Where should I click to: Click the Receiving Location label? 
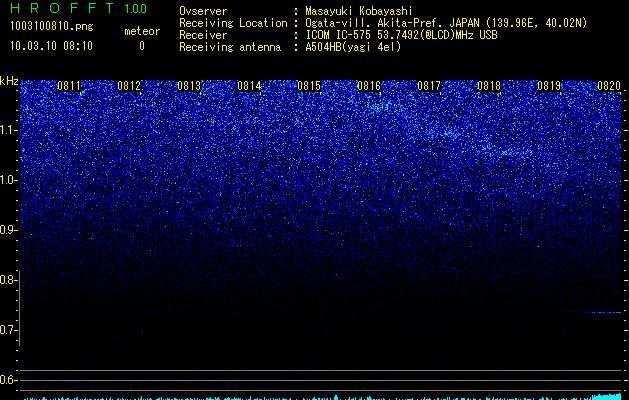(233, 23)
